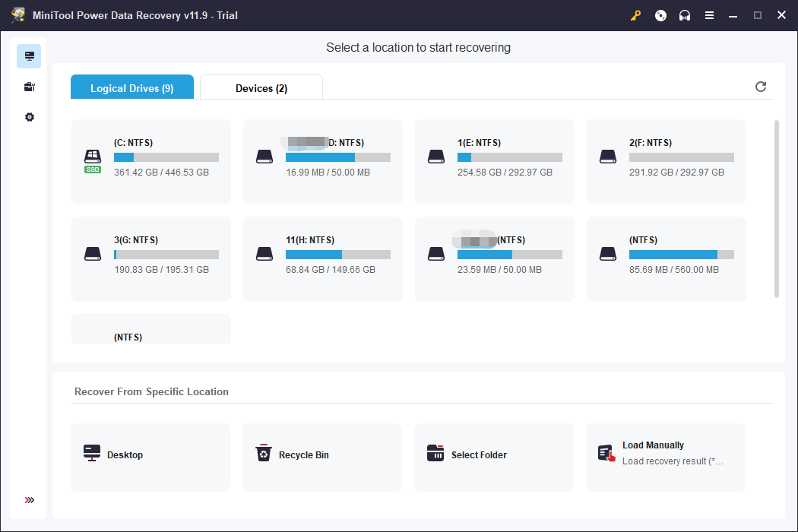Click the 85.69 MB / 560.00 MB text

674,269
